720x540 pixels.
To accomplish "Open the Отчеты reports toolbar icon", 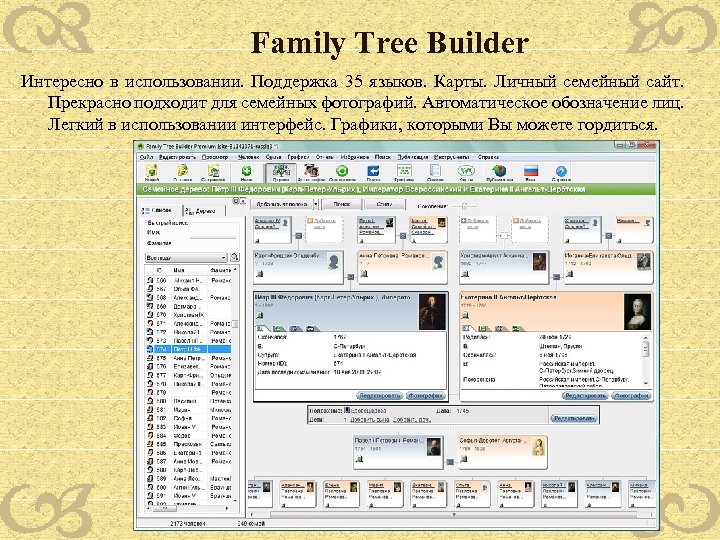I will pyautogui.click(x=435, y=172).
